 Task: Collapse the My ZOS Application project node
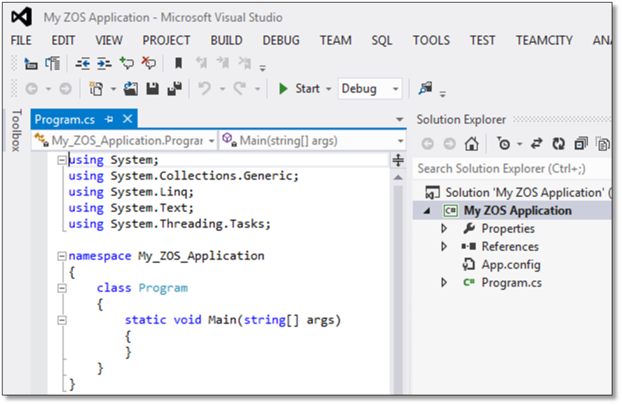427,211
